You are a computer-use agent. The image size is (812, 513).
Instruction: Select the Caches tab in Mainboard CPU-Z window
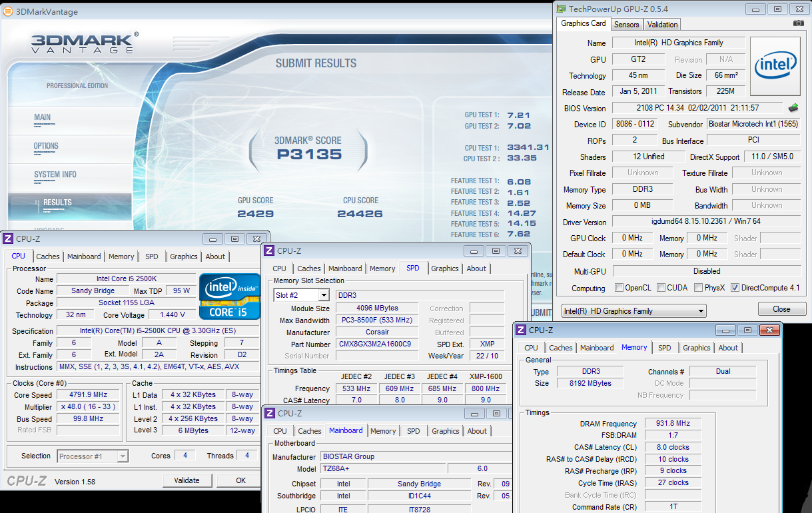pos(310,431)
